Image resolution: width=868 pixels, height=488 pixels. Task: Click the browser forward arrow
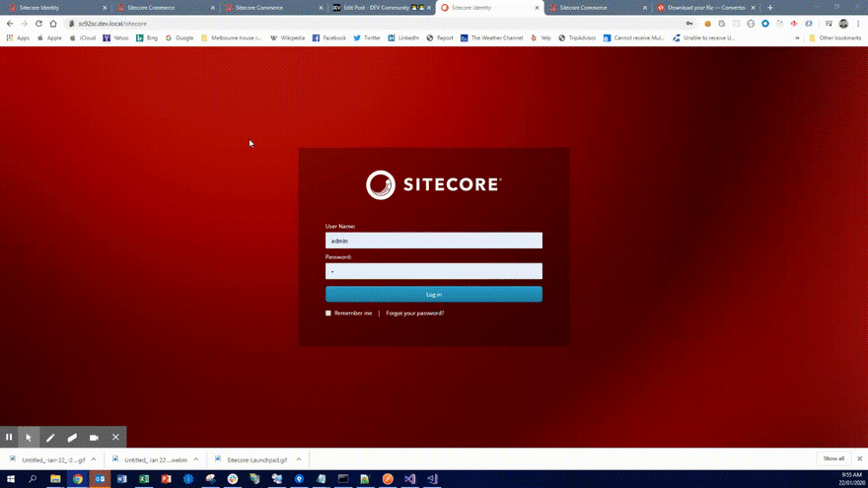pos(25,24)
